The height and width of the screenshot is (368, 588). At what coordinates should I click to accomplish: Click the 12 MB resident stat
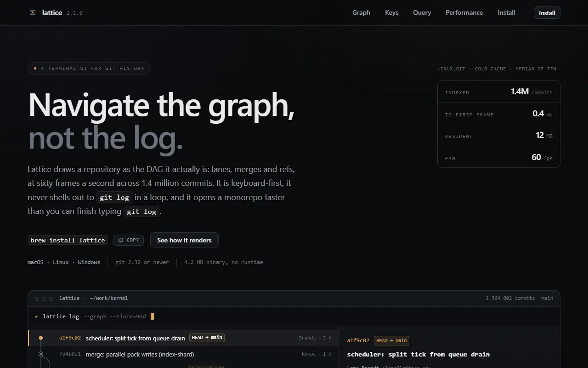(x=499, y=135)
